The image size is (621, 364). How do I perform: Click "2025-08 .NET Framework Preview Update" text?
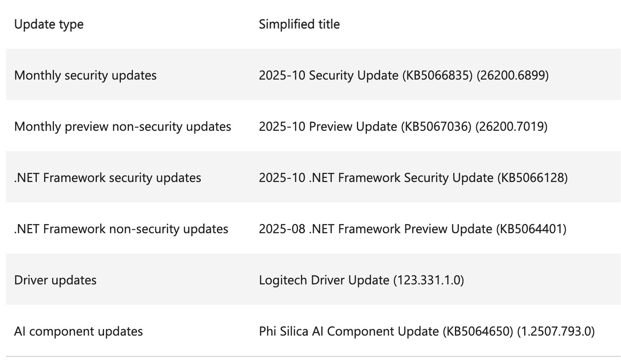click(x=375, y=229)
